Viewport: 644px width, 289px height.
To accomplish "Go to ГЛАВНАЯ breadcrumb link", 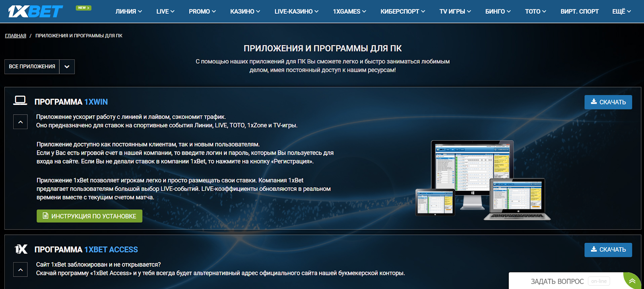I will pos(16,36).
